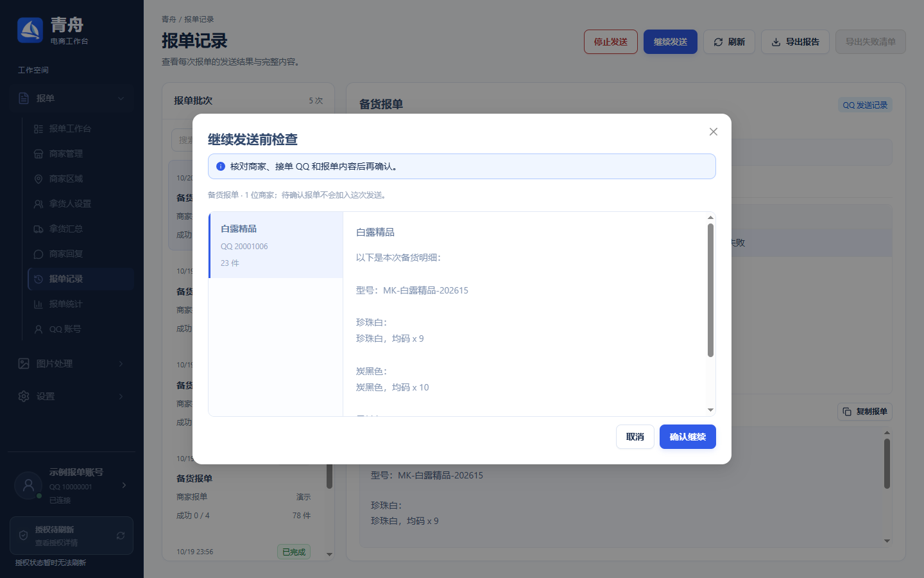Click the 拿货汇总 truck icon
Screen dimensions: 924x578
point(38,229)
